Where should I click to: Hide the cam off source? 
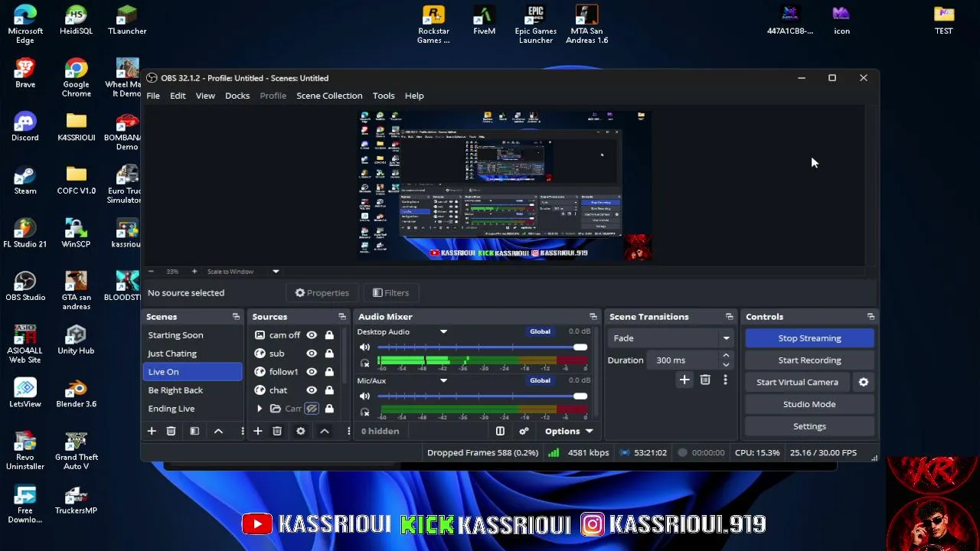312,335
